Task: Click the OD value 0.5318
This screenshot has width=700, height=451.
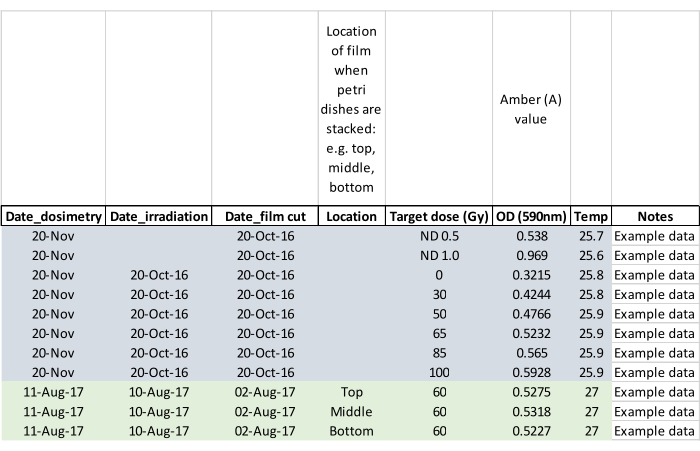Action: [530, 411]
